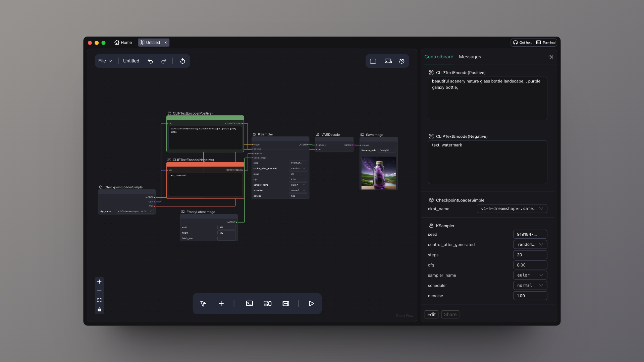Click the Edit button
The height and width of the screenshot is (362, 644).
[431, 314]
